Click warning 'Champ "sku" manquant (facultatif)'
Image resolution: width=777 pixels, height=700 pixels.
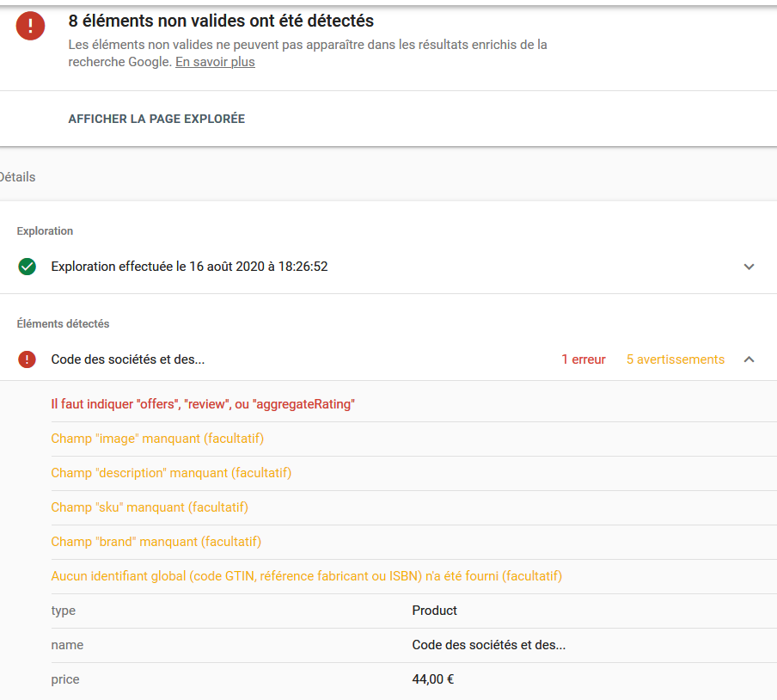tap(150, 507)
